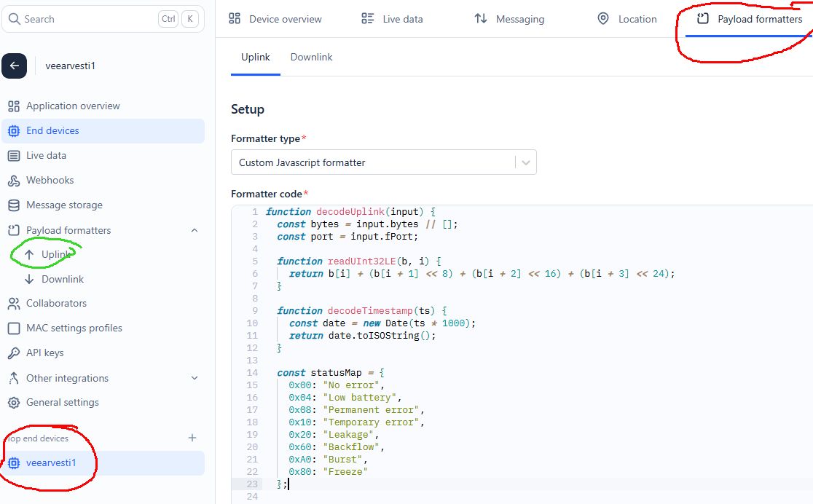Click the back arrow button beside veearvesti1
813x504 pixels.
14,66
